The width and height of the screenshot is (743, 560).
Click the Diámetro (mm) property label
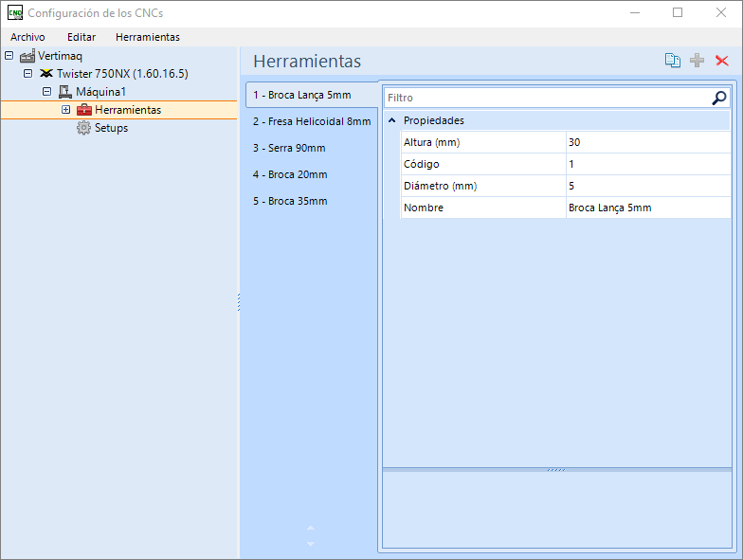coord(440,186)
